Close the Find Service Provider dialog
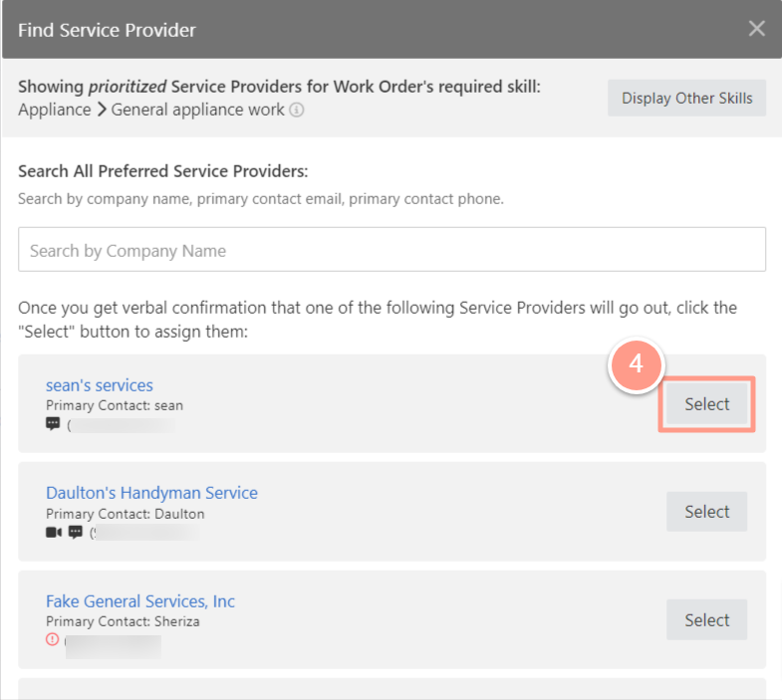Image resolution: width=782 pixels, height=700 pixels. [756, 29]
